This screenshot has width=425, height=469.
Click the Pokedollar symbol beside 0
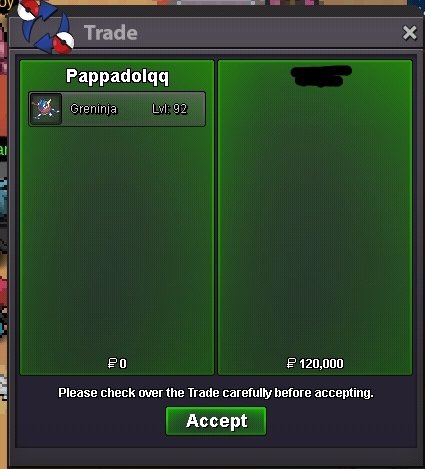point(112,363)
